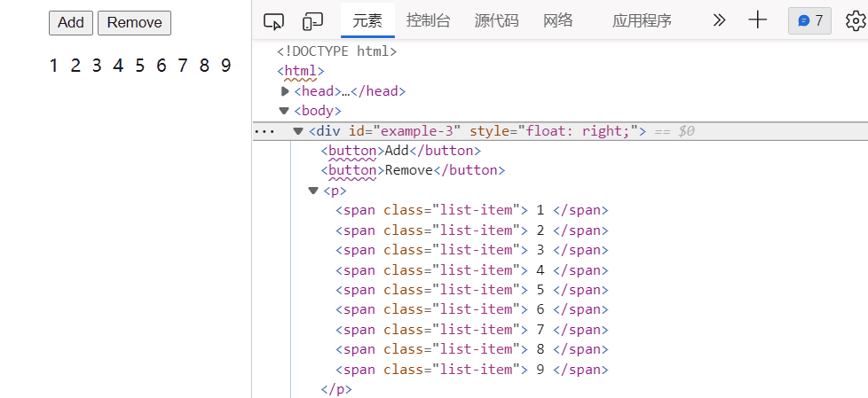Switch to the 控制台 tab
The width and height of the screenshot is (868, 398).
coord(429,21)
